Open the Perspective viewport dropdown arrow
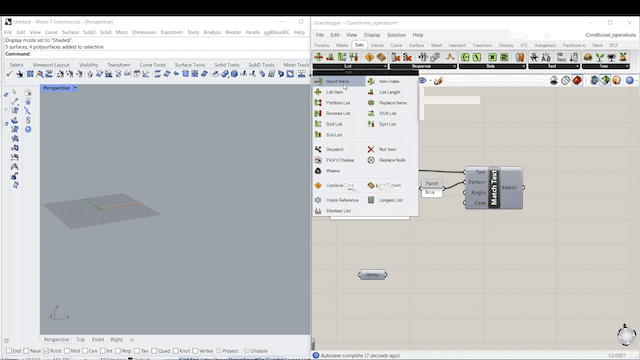Screen dimensions: 640x360 [76, 88]
